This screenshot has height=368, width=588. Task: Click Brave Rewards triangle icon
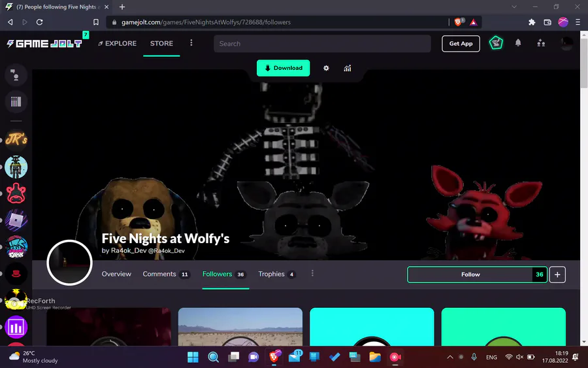point(473,22)
